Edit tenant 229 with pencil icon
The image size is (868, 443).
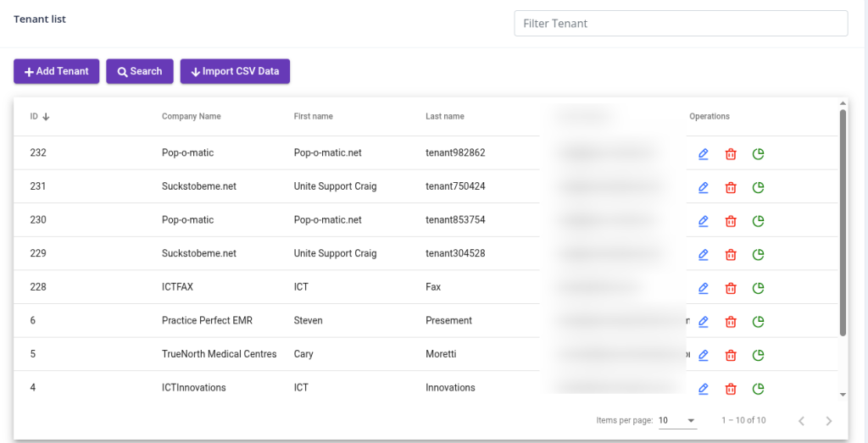[x=703, y=254]
